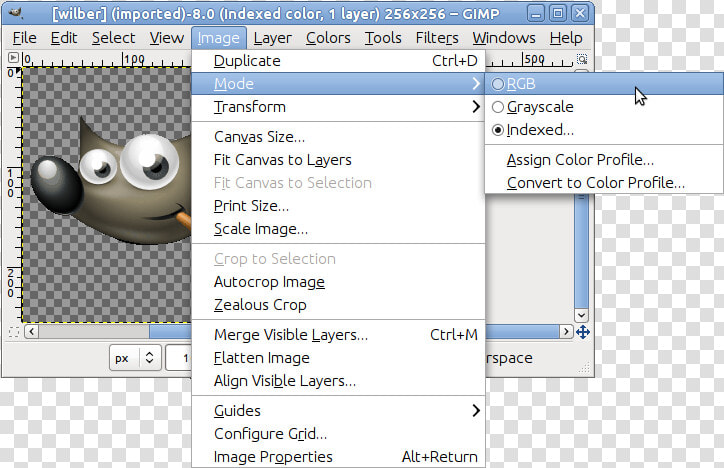Open the Edit menu

[x=64, y=38]
